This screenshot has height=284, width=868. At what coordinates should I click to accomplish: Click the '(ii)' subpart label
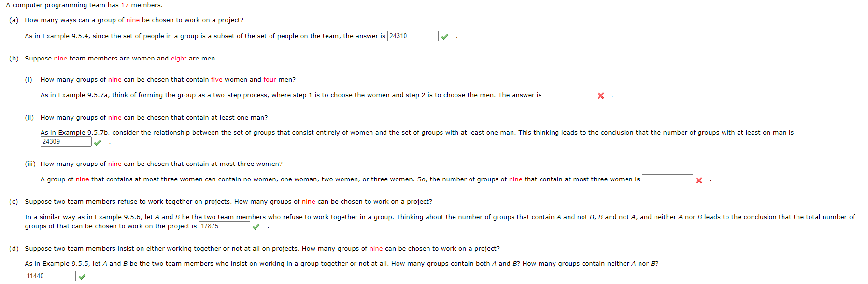pyautogui.click(x=29, y=118)
